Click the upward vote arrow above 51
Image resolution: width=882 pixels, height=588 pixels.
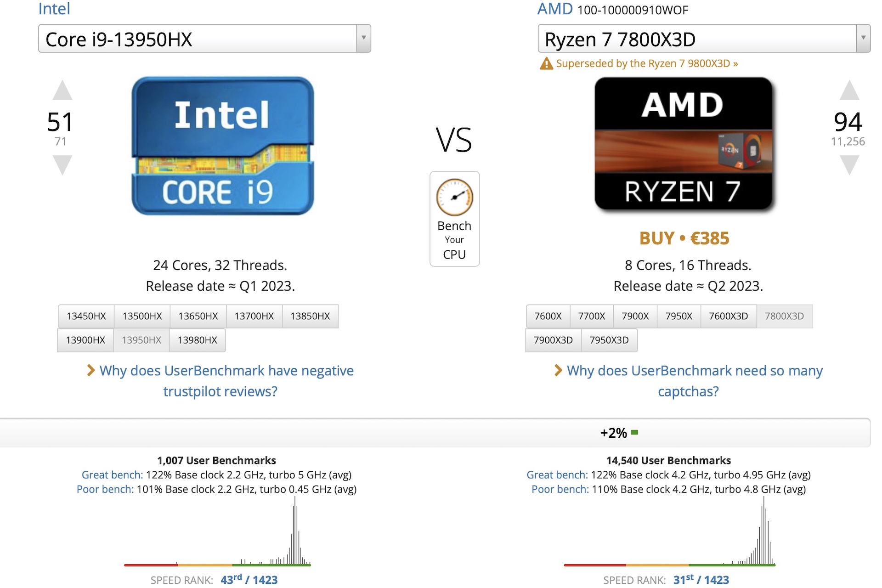click(62, 91)
